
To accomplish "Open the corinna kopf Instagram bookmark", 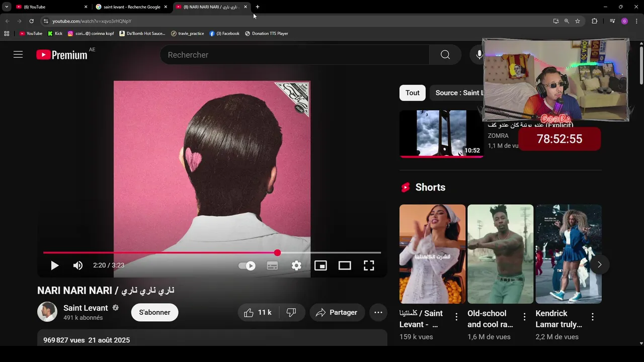I will pos(91,34).
